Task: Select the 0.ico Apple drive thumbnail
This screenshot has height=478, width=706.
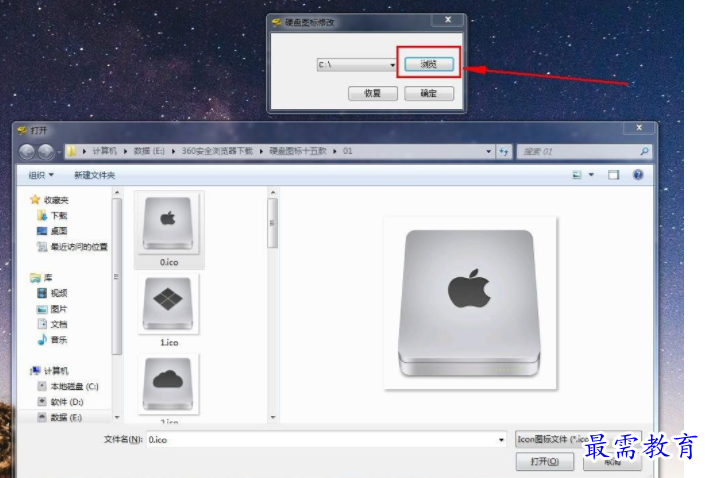Action: pyautogui.click(x=168, y=223)
